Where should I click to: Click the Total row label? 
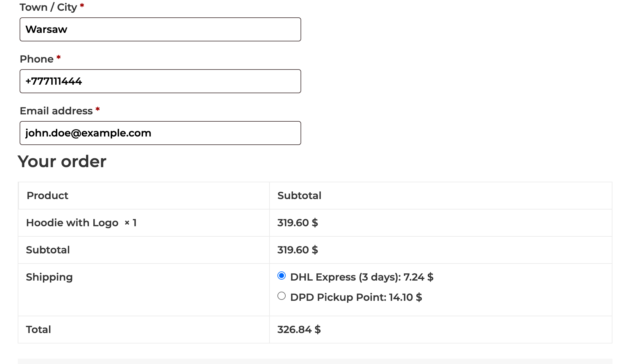[x=38, y=330]
